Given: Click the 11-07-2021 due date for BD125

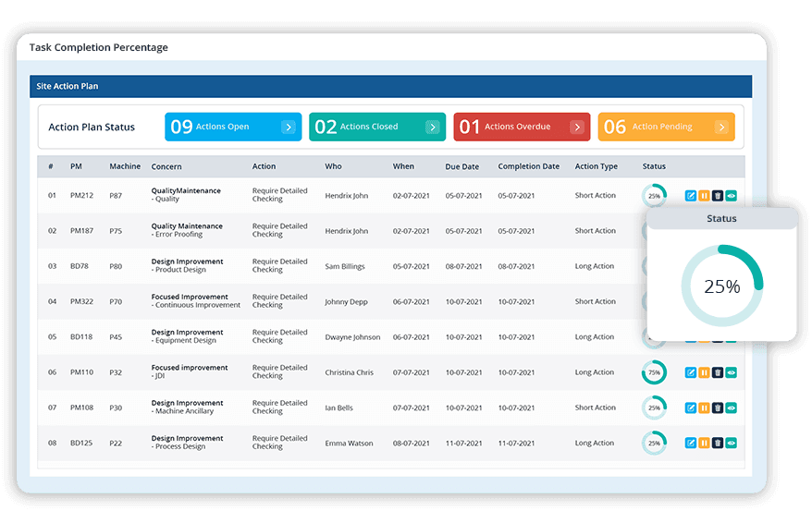Looking at the screenshot, I should pyautogui.click(x=463, y=444).
